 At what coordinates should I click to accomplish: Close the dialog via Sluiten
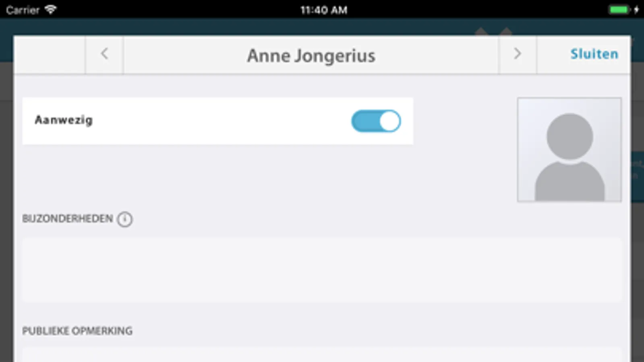[x=594, y=54]
